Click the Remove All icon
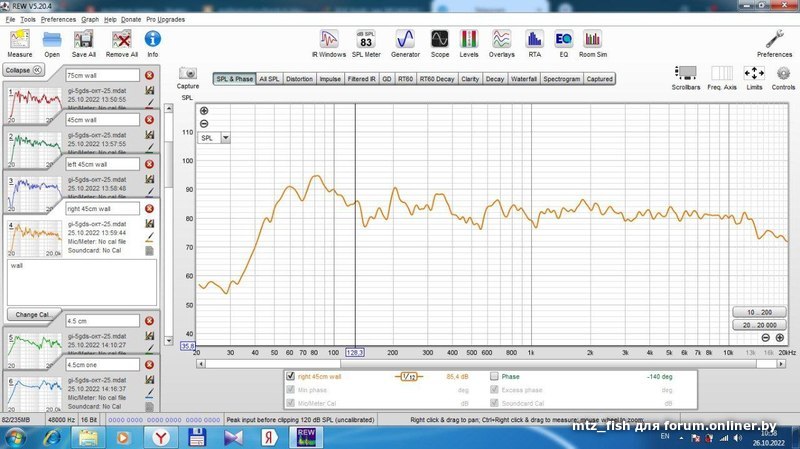This screenshot has width=800, height=449. 121,40
